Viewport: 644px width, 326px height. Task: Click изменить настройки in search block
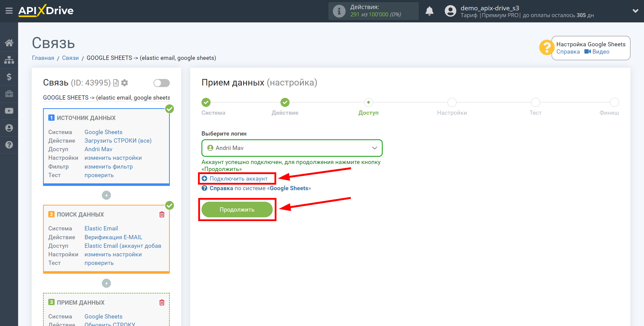coord(113,254)
